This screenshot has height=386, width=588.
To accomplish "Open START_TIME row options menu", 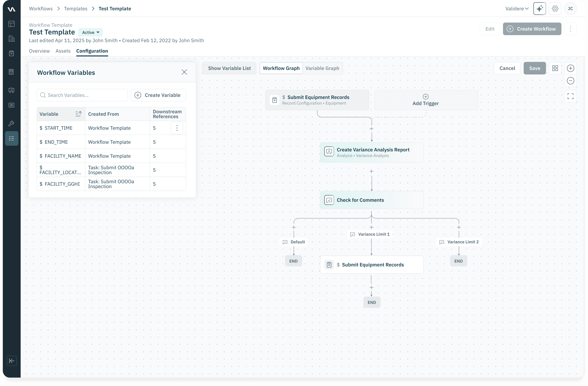I will tap(177, 128).
